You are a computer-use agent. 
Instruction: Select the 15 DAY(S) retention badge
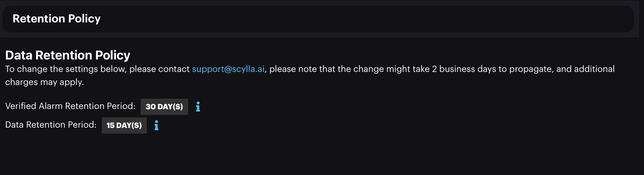point(124,125)
